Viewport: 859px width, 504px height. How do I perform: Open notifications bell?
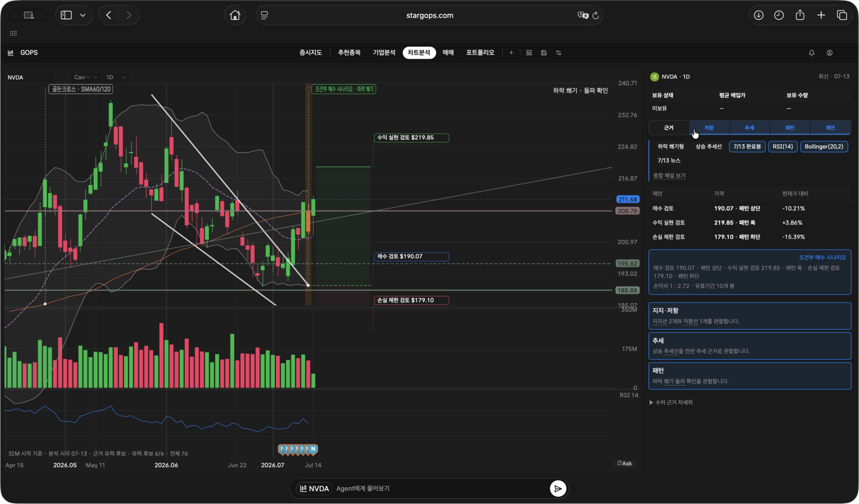(x=812, y=52)
